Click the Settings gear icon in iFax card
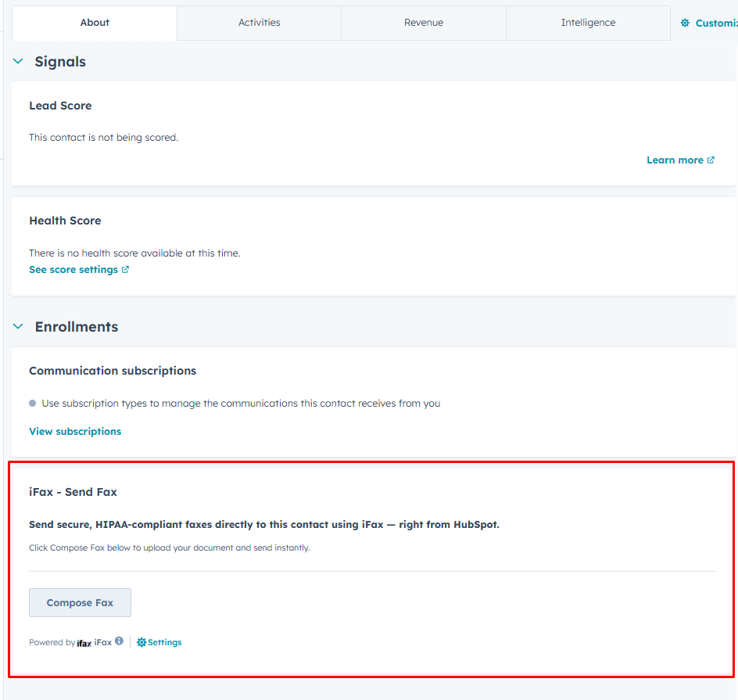This screenshot has width=738, height=700. [142, 642]
